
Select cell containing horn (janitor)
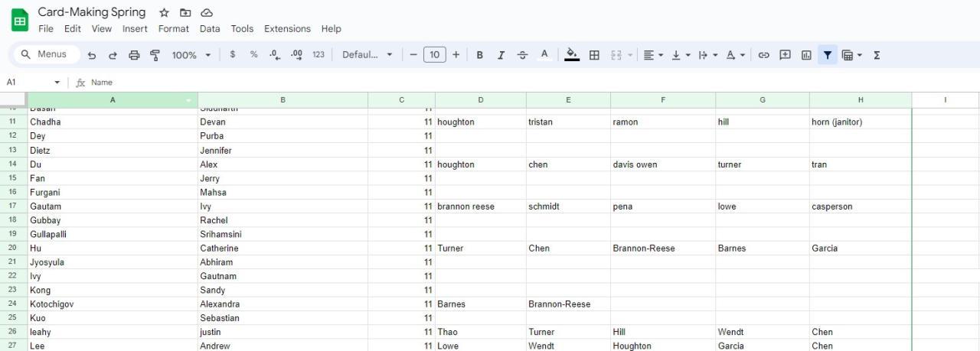(x=861, y=122)
